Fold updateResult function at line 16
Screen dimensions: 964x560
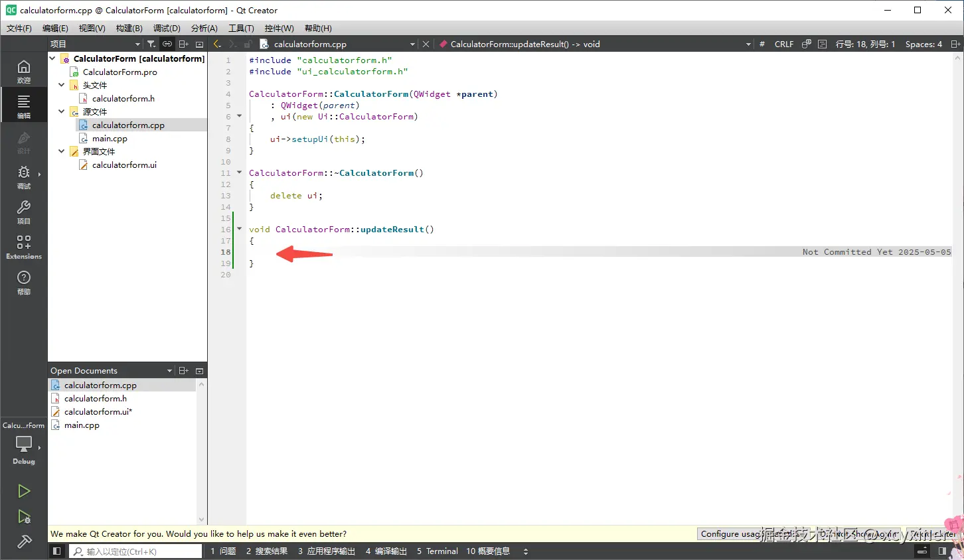[x=240, y=229]
